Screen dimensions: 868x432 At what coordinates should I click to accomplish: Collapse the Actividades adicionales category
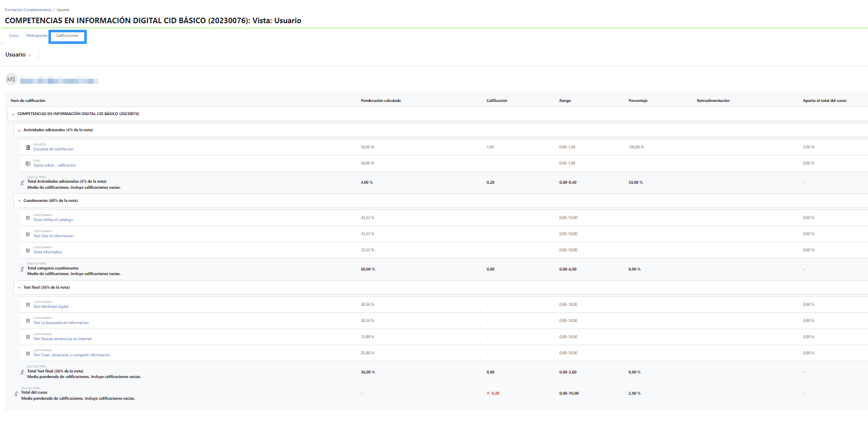coord(20,130)
